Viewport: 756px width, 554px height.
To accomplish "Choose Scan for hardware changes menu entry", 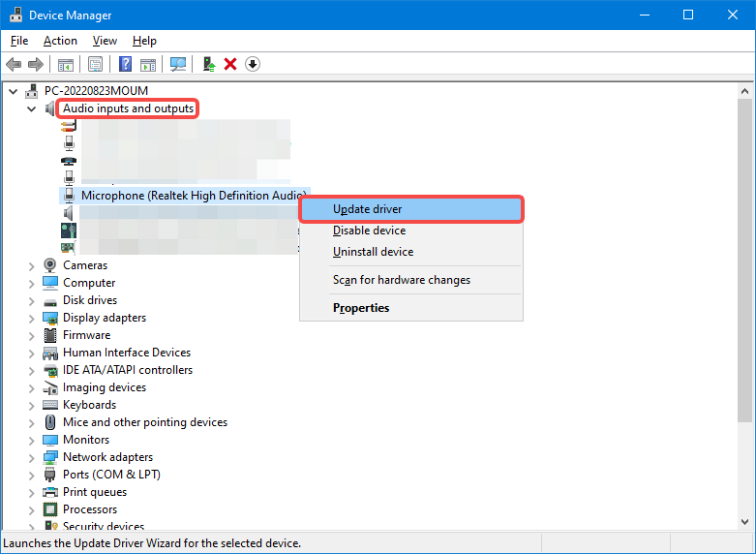I will (411, 279).
